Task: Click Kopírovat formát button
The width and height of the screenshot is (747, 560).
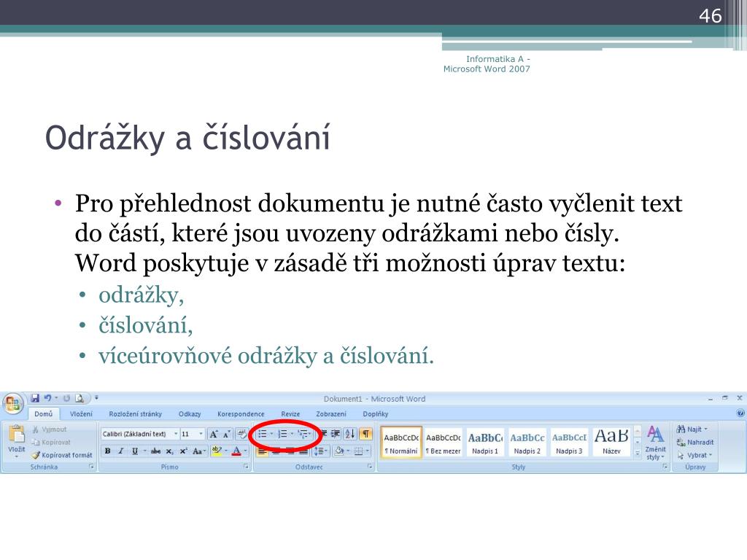Action: click(x=62, y=455)
